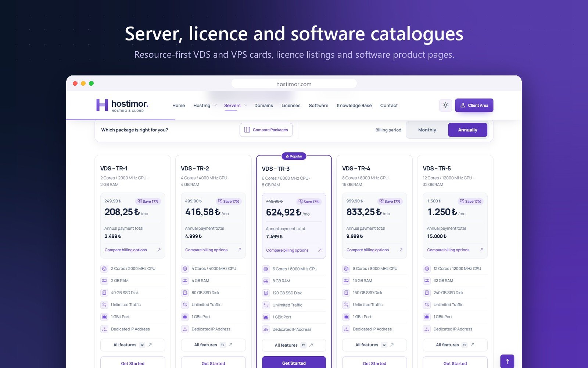The height and width of the screenshot is (368, 588).
Task: Click the RAM icon beside 16 GB RAM
Action: tap(346, 281)
